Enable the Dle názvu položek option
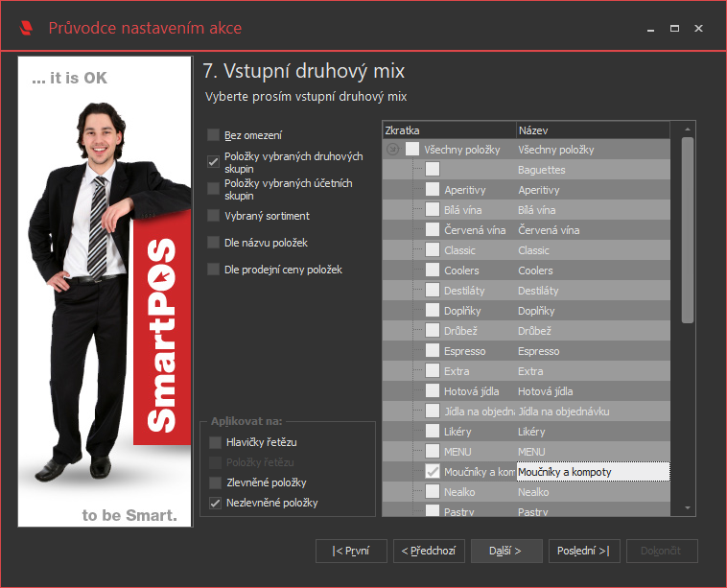This screenshot has height=588, width=727. [213, 243]
